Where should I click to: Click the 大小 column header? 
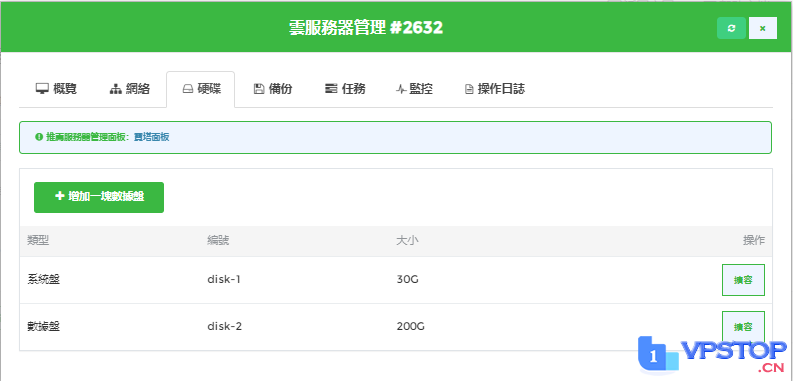408,241
